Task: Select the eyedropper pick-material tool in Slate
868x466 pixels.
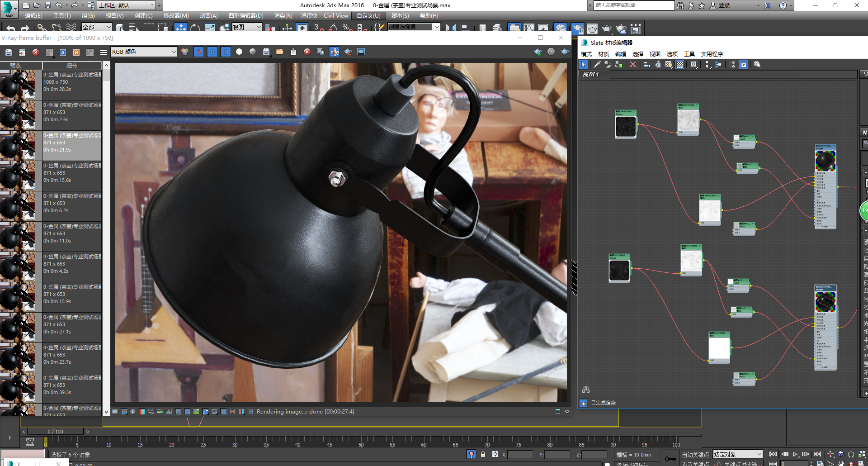Action: point(597,65)
